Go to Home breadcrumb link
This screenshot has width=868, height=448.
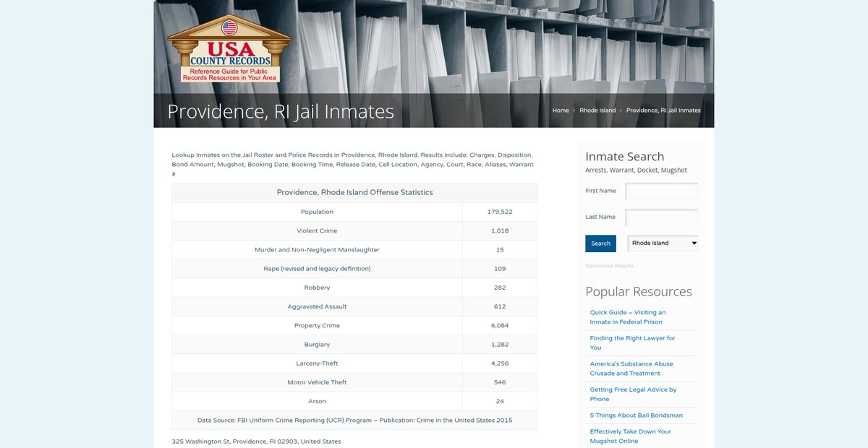pyautogui.click(x=561, y=111)
